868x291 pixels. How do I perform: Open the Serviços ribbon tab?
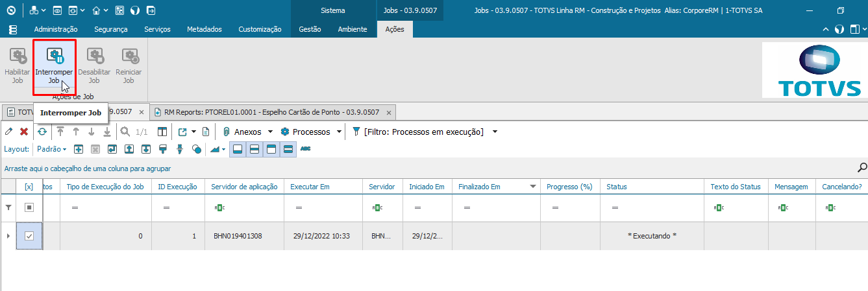click(x=158, y=29)
